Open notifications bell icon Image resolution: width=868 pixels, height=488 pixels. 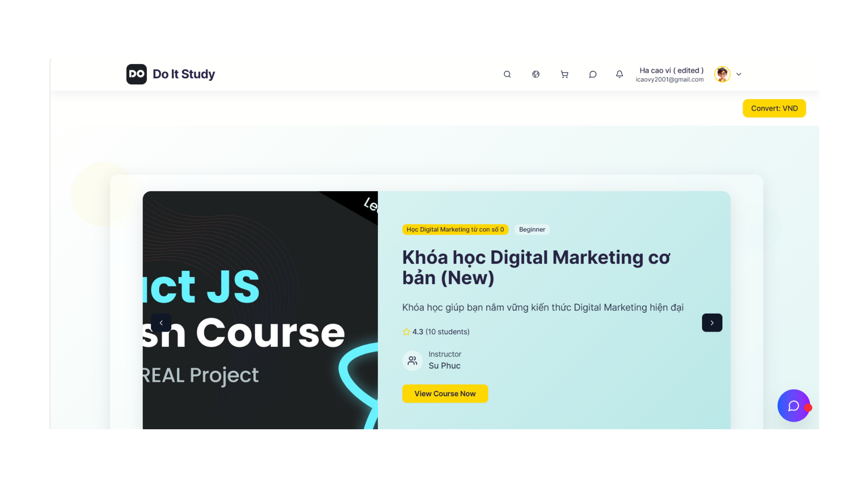619,74
